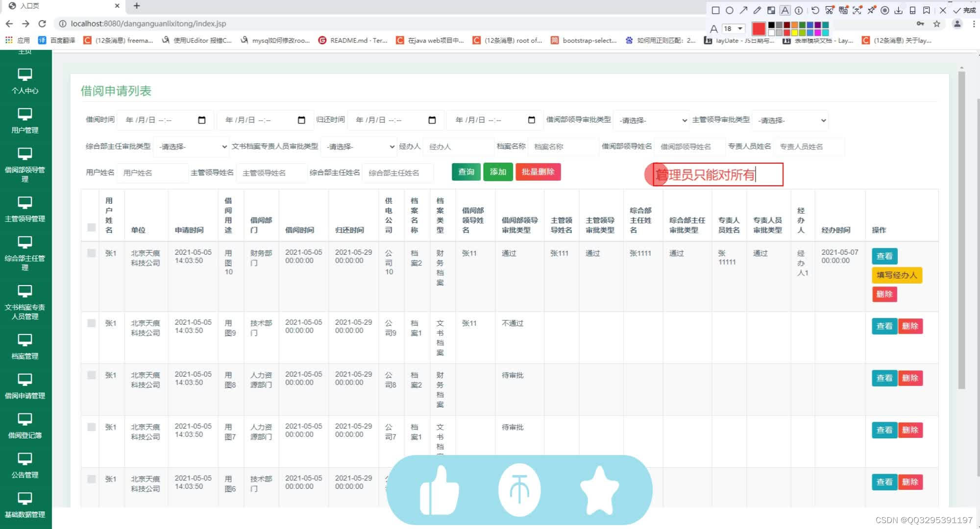Reload the browser page
Image resolution: width=980 pixels, height=529 pixels.
click(x=42, y=24)
